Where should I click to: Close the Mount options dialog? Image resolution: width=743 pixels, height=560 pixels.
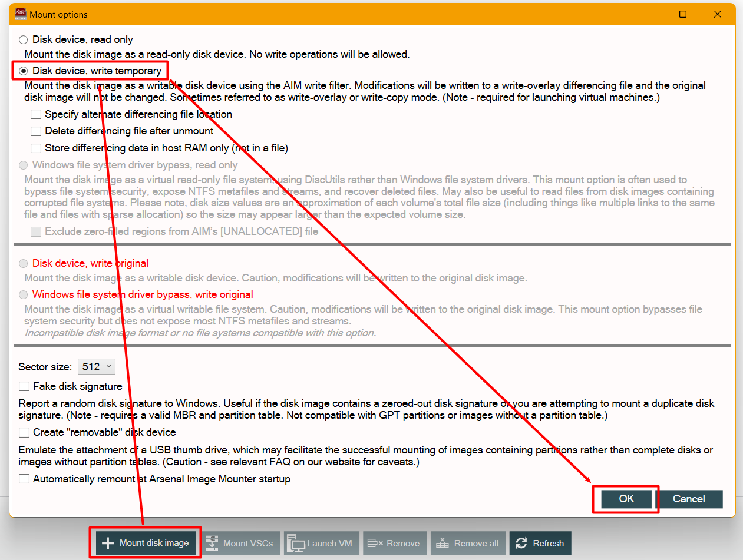click(x=717, y=14)
